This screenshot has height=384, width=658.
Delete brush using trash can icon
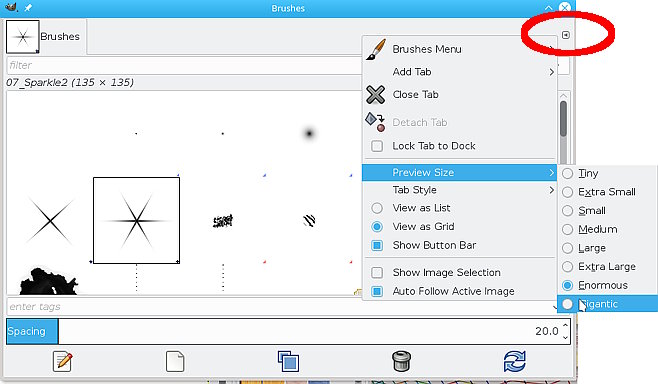401,361
